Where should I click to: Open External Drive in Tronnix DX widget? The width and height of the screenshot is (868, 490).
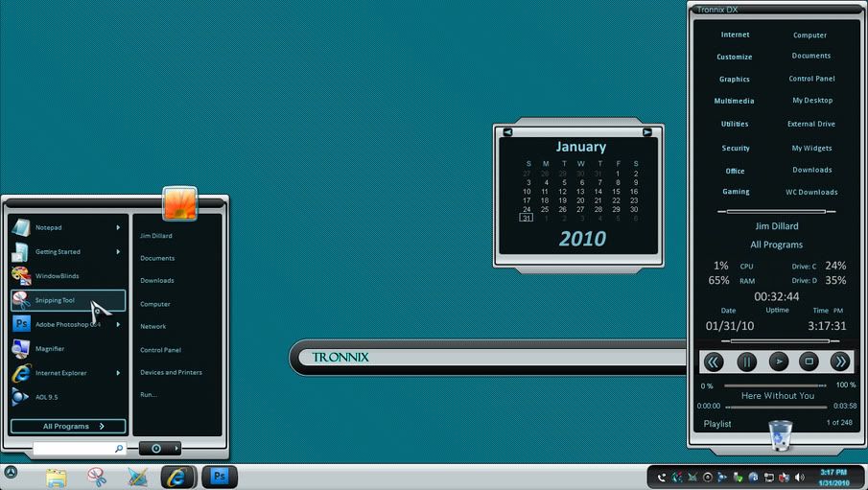pyautogui.click(x=811, y=124)
